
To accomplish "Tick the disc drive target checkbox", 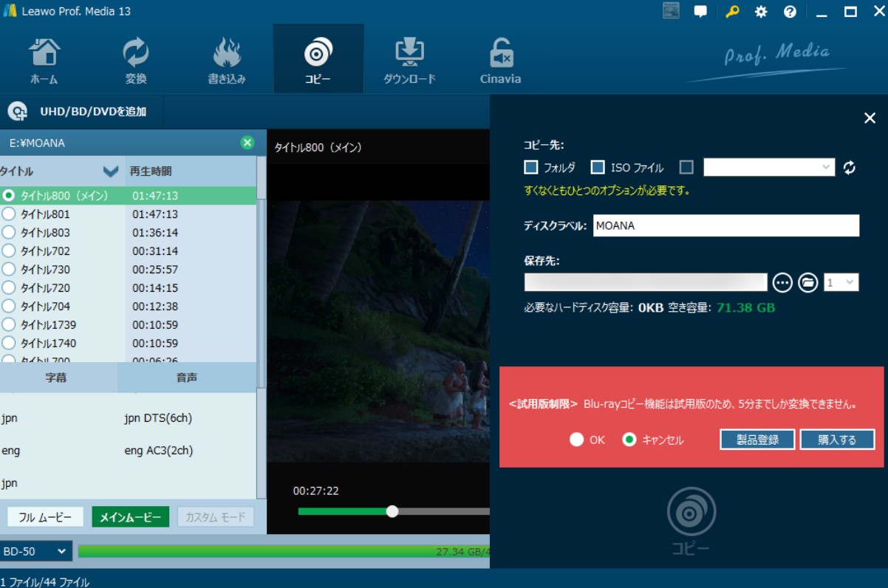I will 687,168.
